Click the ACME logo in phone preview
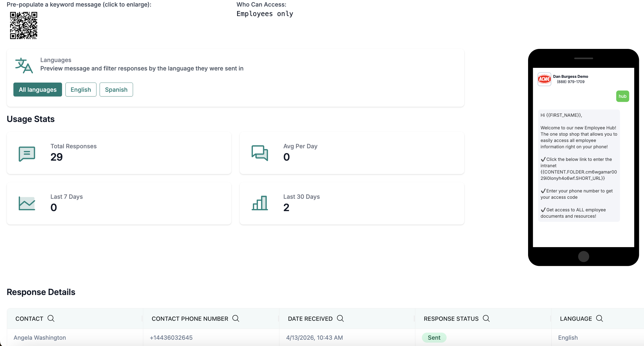The height and width of the screenshot is (346, 644). (x=544, y=79)
